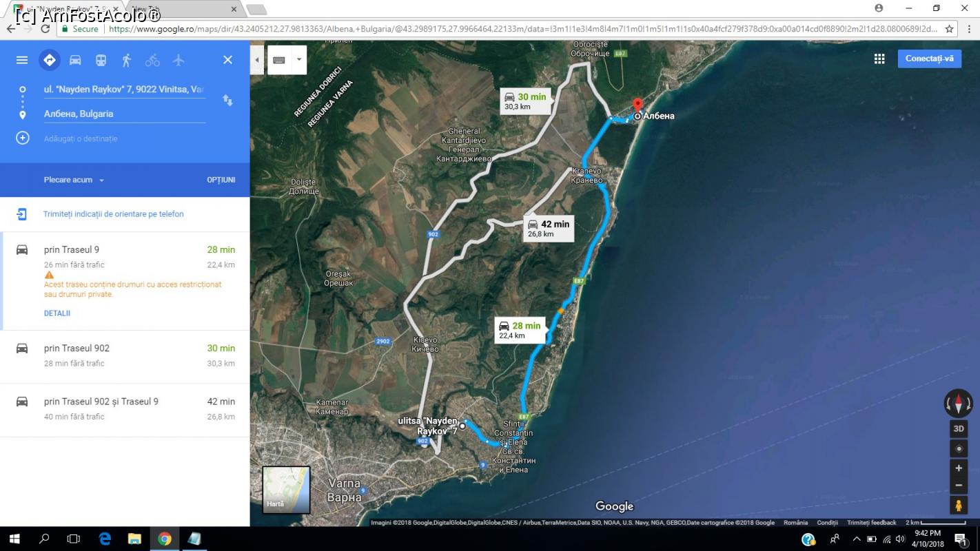Click the ulitsa Nayden Raykov 7 origin marker

point(463,426)
